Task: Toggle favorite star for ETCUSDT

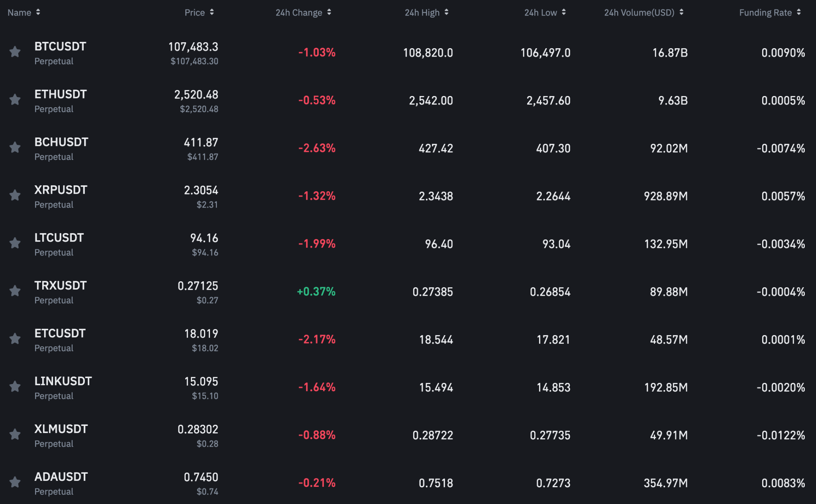Action: click(x=15, y=339)
